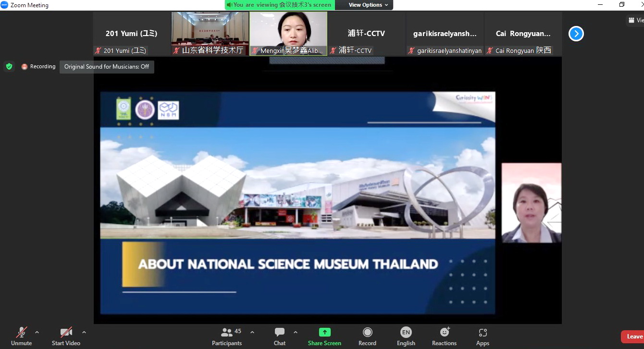
Task: Expand video options arrow beside Start Video
Action: (x=84, y=332)
